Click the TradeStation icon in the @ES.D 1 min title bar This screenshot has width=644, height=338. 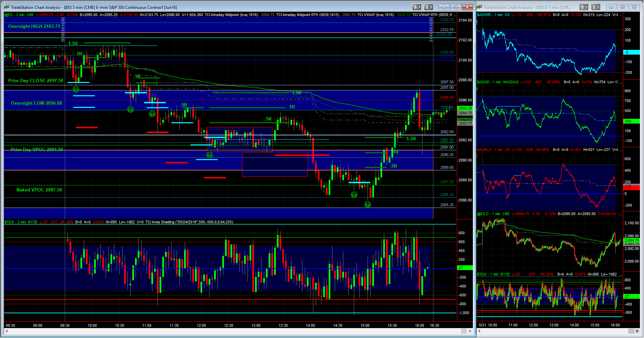click(x=479, y=7)
